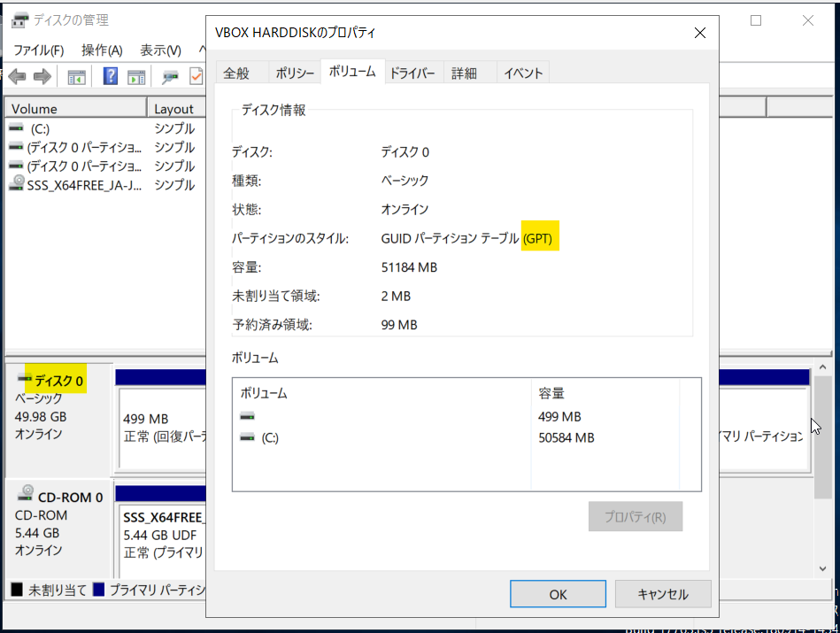
Task: Click the CD-ROM 0 disc icon
Action: tap(26, 492)
